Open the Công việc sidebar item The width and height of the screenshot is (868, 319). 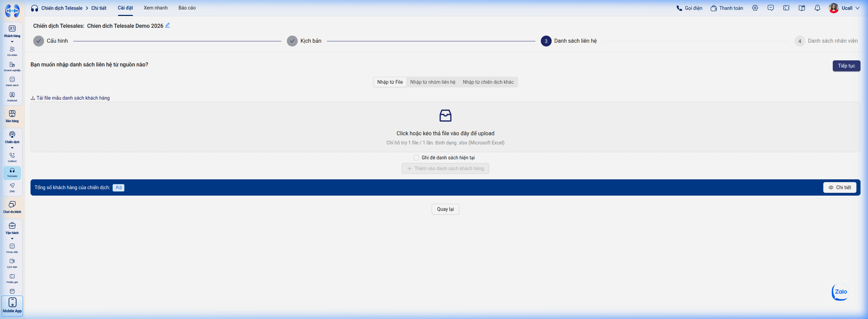point(12,248)
